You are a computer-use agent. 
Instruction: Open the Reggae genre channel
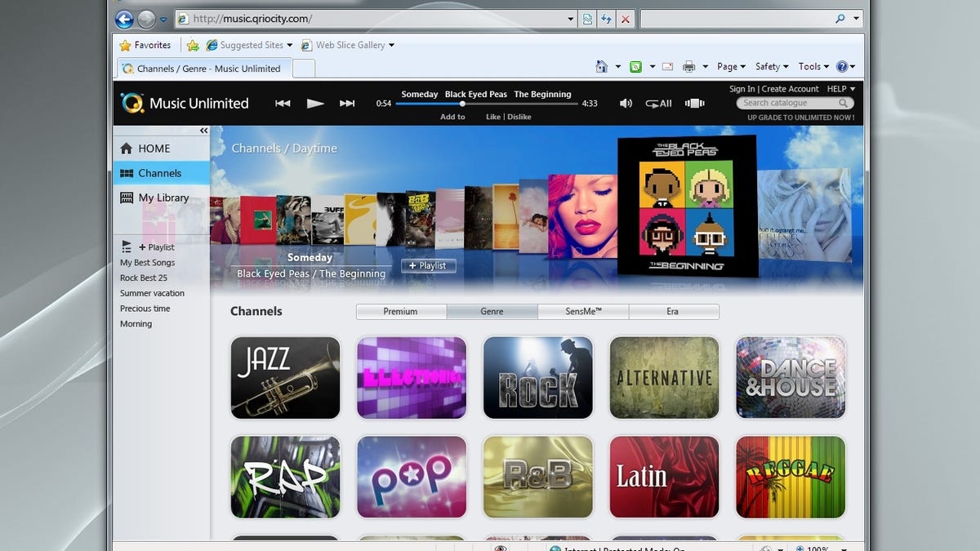point(790,477)
